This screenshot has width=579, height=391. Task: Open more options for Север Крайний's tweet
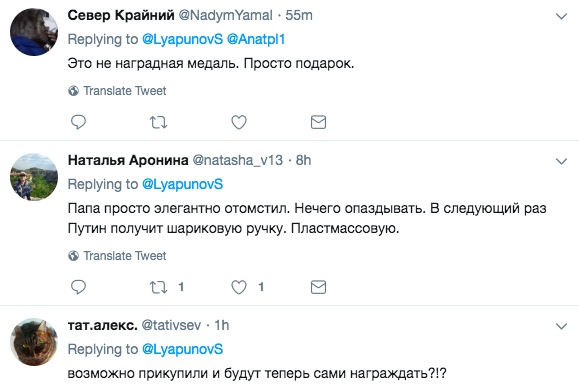561,16
